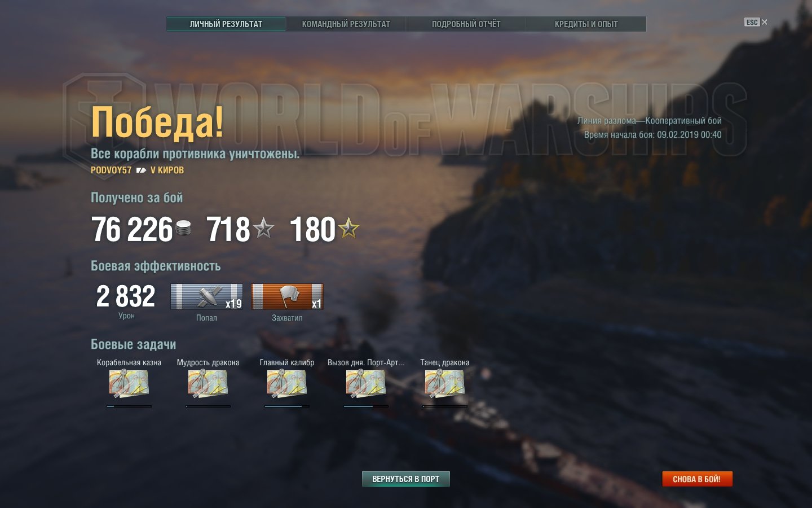The image size is (812, 508).
Task: Click the Попал x19 hits ribbon
Action: pos(206,296)
